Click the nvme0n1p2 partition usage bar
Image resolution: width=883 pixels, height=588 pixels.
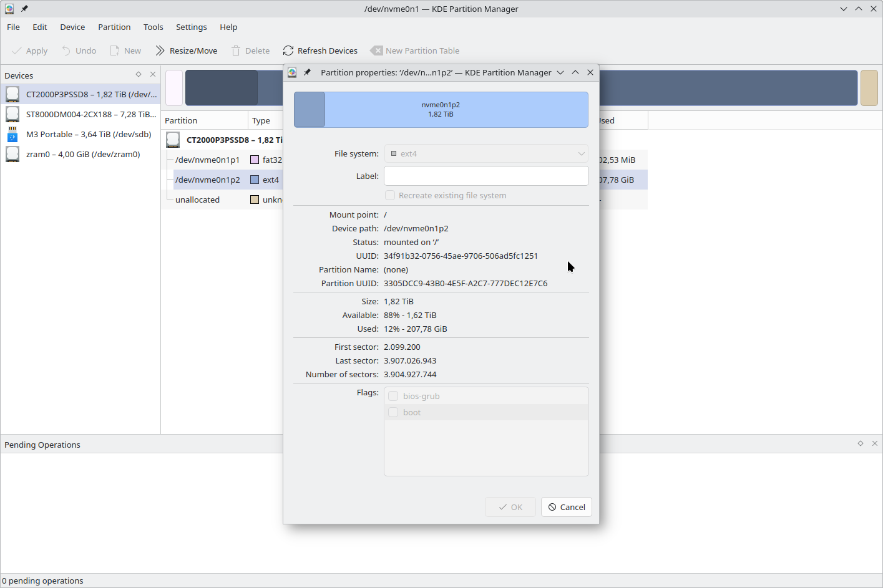[x=441, y=110]
